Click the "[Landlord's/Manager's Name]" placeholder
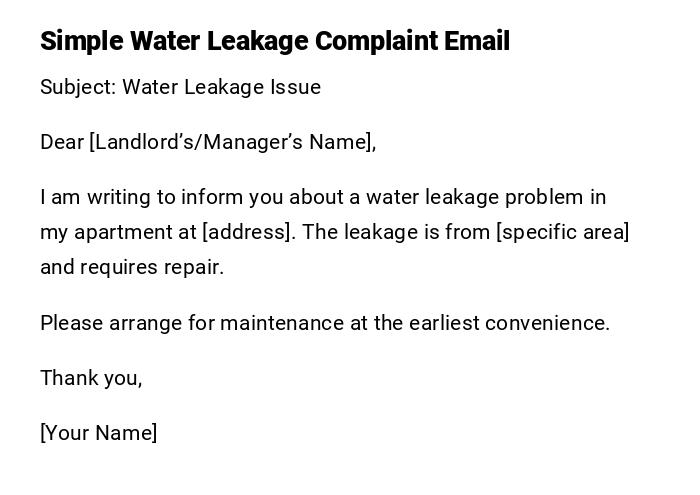Viewport: 700px width, 495px height. 232,142
